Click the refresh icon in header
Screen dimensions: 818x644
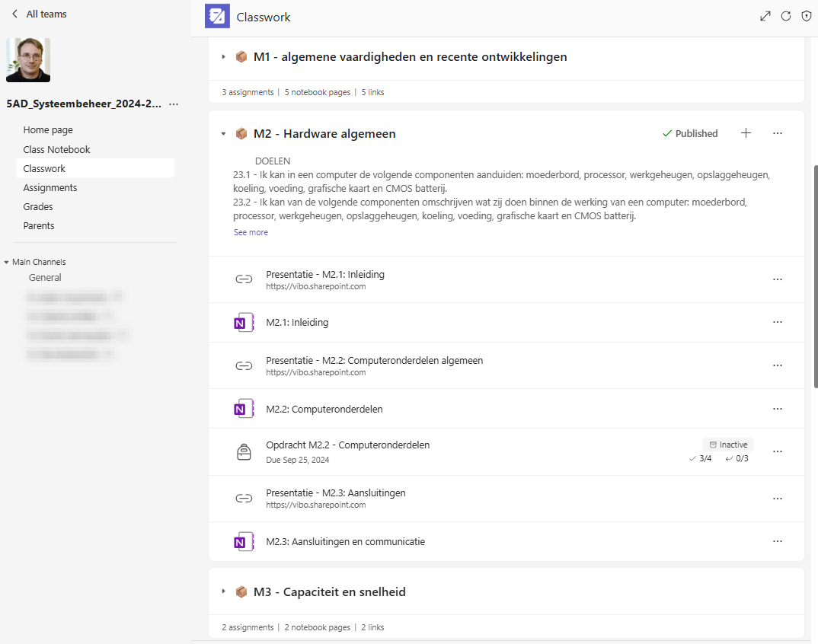tap(786, 16)
